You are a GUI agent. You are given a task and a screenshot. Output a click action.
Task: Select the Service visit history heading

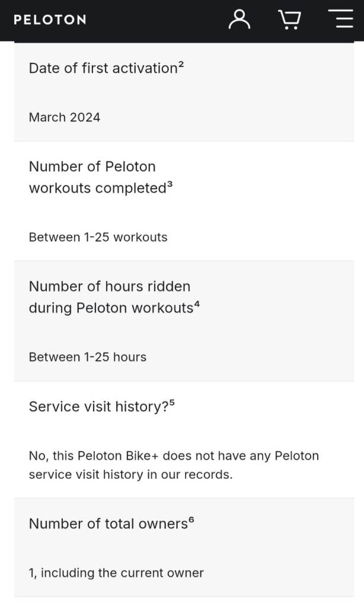click(x=98, y=407)
